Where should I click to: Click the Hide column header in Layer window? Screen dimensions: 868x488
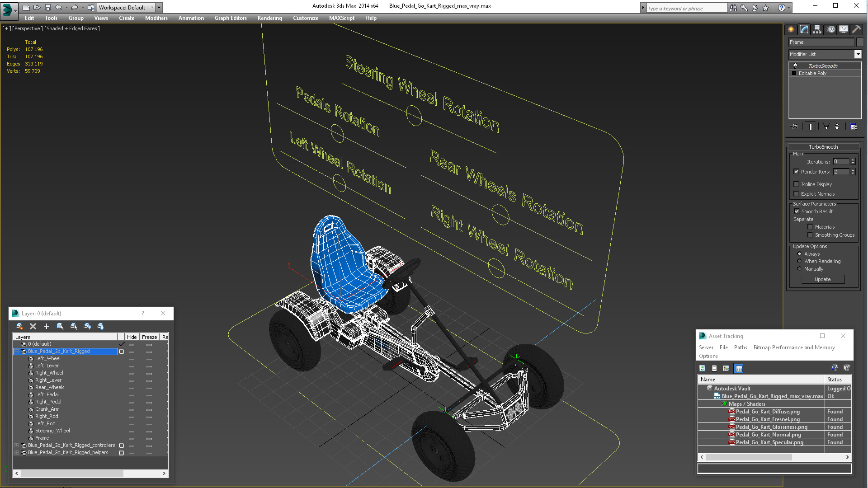tap(132, 337)
